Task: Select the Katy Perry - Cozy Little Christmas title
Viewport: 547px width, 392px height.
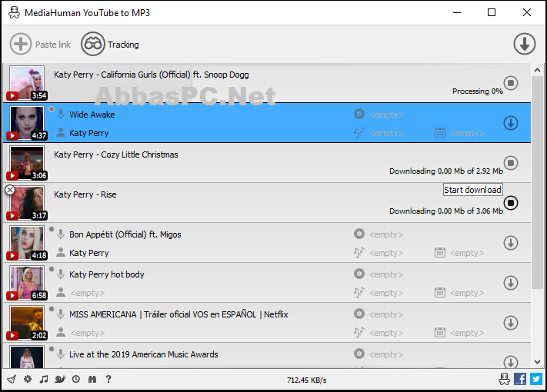Action: (116, 154)
